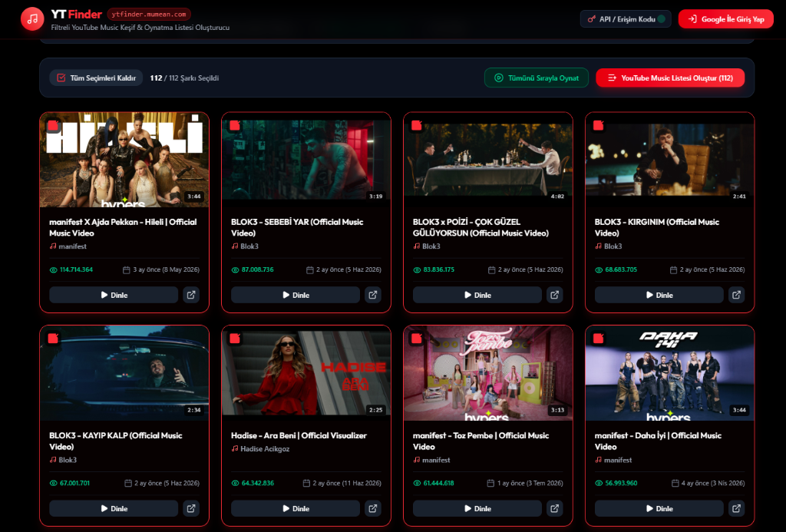786x532 pixels.
Task: Click view count 64.342.836
Action: pos(258,484)
